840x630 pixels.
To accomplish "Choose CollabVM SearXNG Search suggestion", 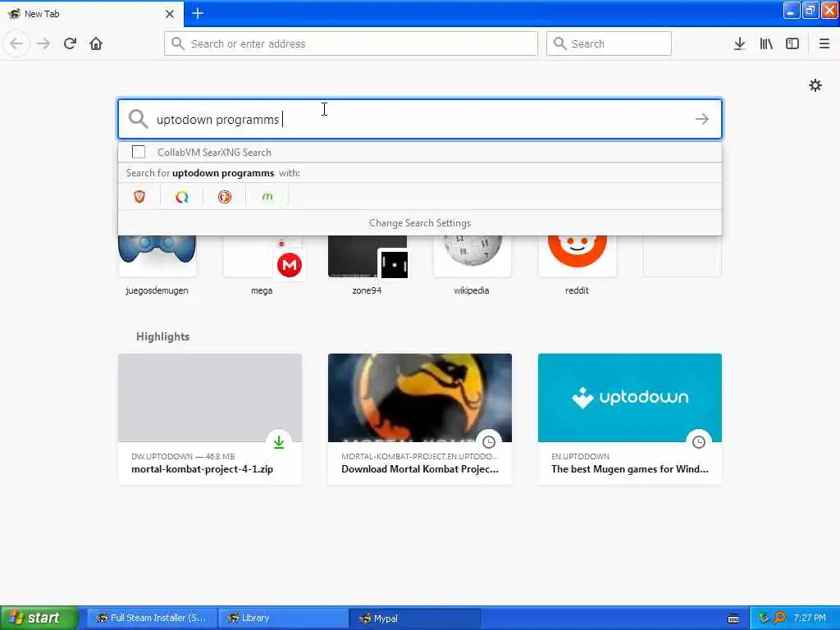I will (419, 152).
